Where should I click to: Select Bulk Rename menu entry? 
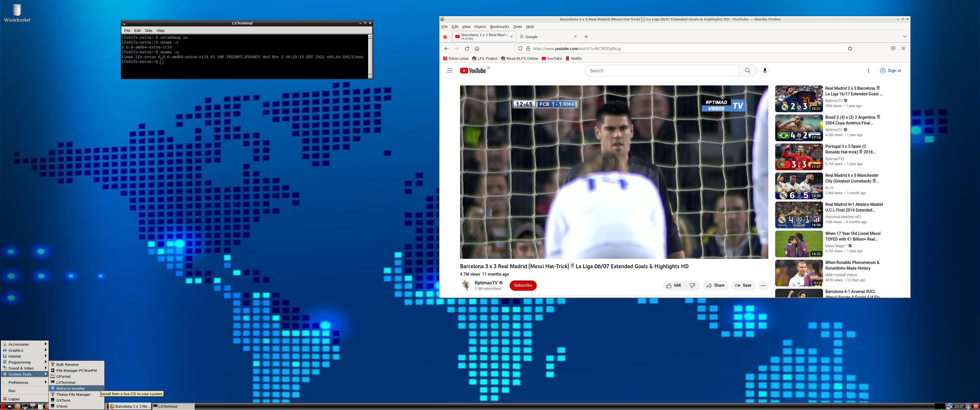(x=76, y=364)
